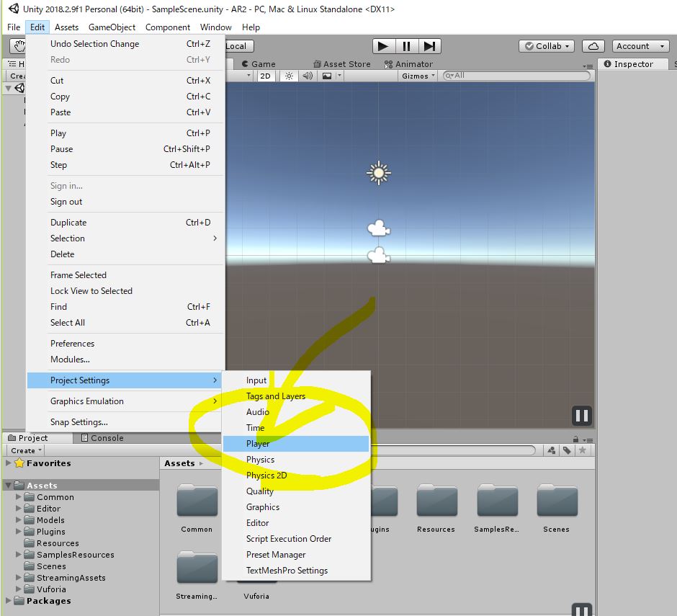The height and width of the screenshot is (616, 677).
Task: Click Undo Selection Change
Action: coord(125,44)
